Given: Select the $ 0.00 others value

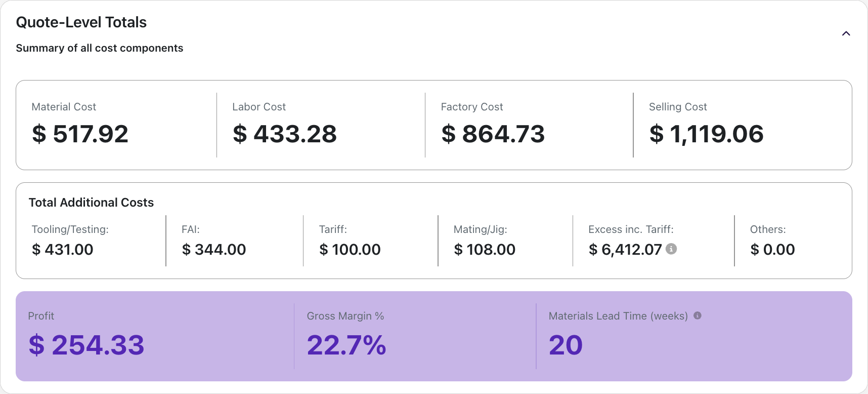Looking at the screenshot, I should [773, 249].
